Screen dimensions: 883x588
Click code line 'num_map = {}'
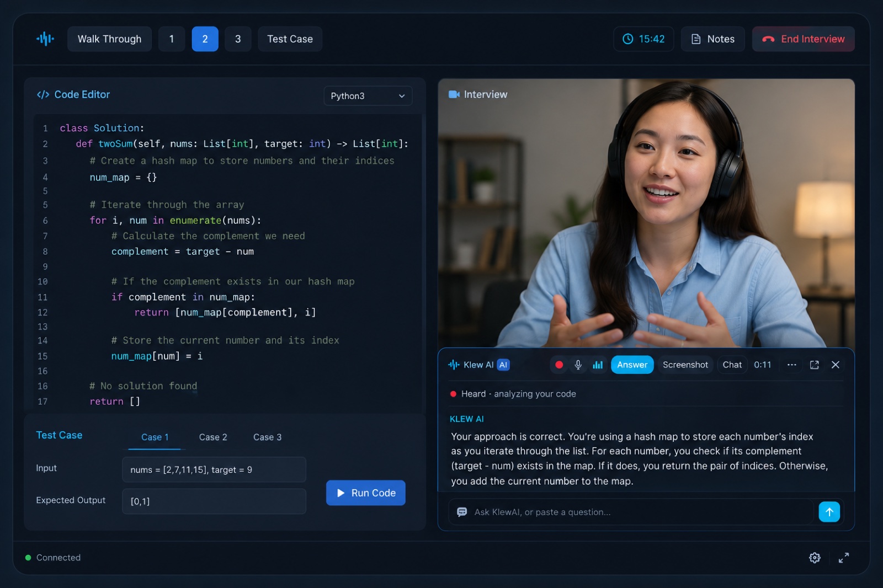[123, 177]
